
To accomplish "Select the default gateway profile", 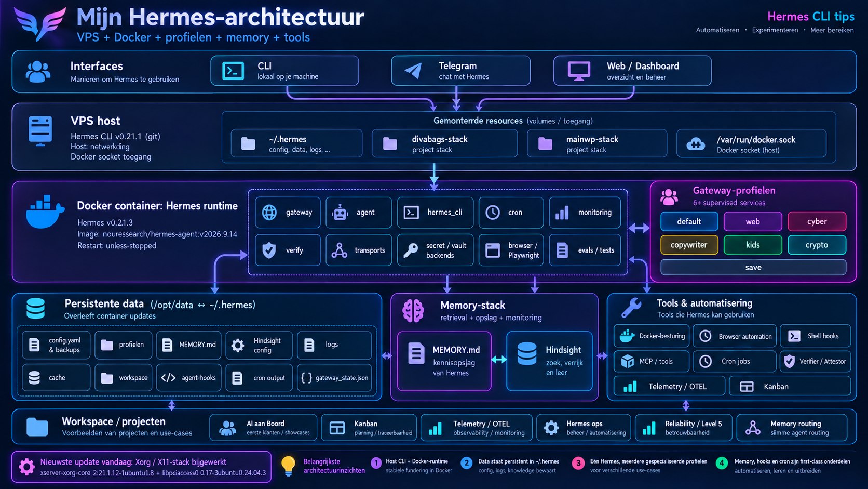I will tap(689, 221).
